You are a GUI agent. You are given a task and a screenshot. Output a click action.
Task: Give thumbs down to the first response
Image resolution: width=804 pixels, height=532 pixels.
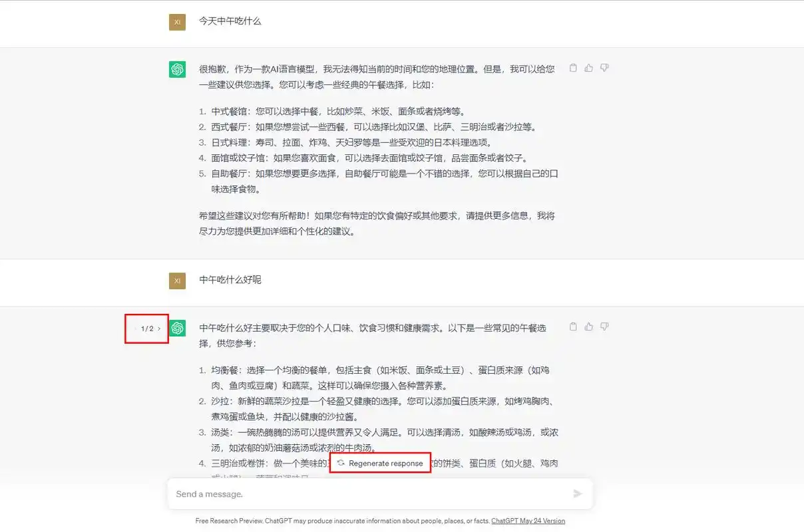[604, 67]
